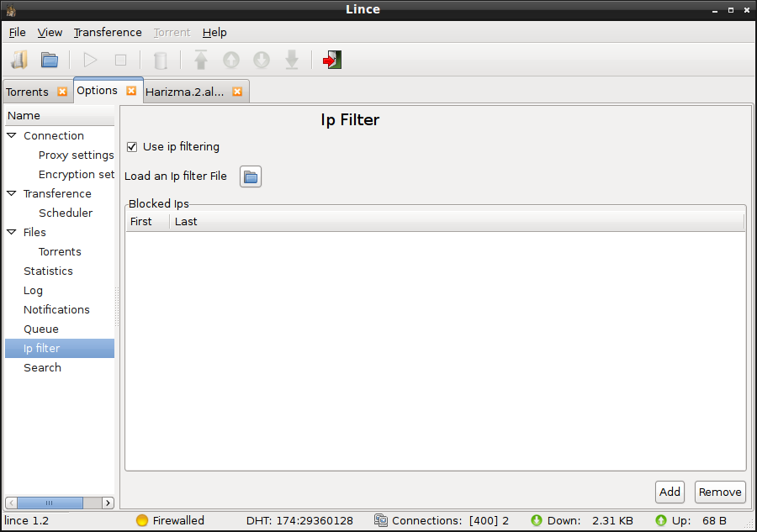The height and width of the screenshot is (532, 757).
Task: Close the Options tab
Action: point(131,91)
